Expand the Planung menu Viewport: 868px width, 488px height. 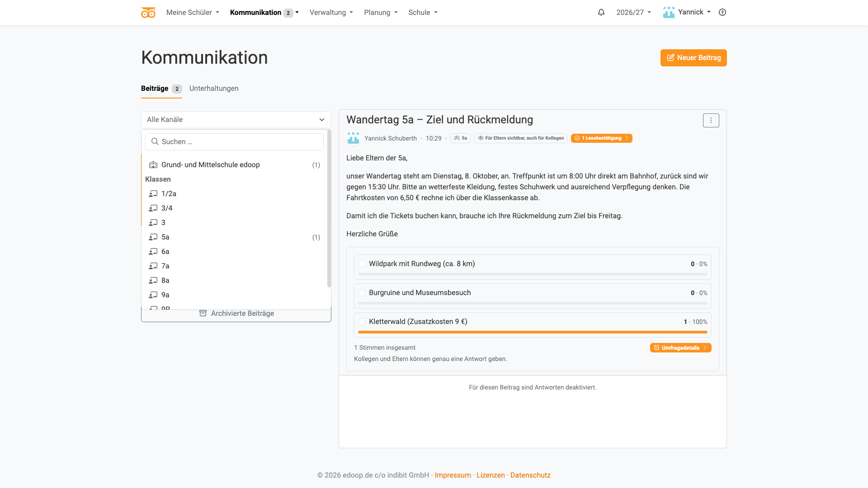pos(381,13)
